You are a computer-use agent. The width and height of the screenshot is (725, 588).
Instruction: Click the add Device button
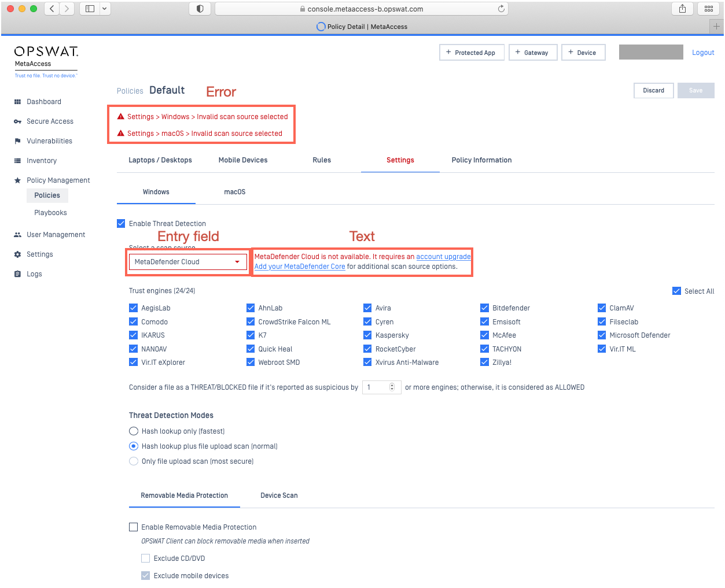coord(583,53)
